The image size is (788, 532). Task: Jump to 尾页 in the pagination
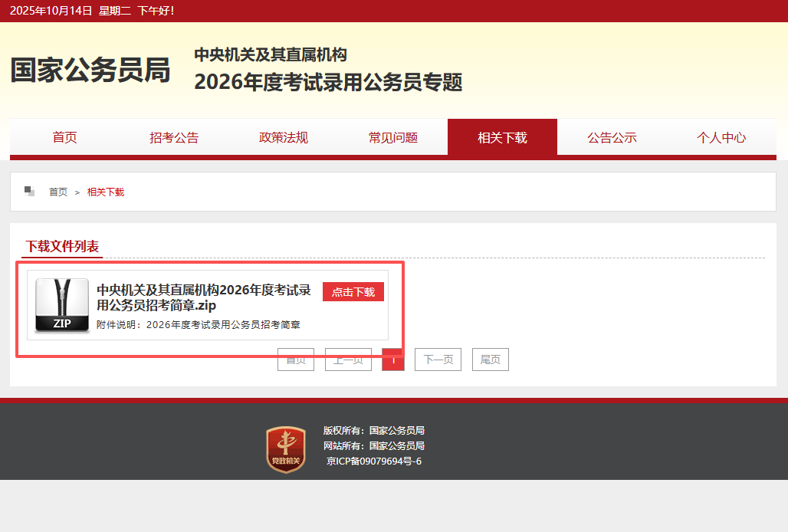(491, 360)
